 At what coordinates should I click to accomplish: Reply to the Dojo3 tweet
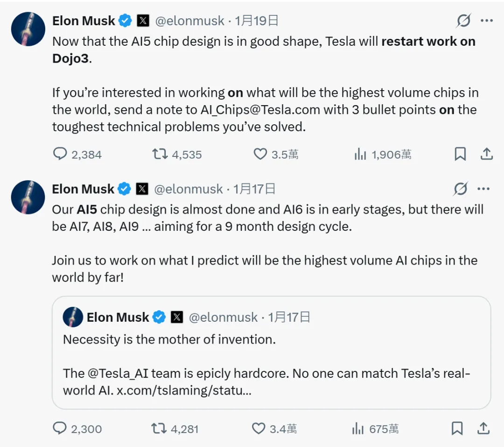pyautogui.click(x=60, y=154)
